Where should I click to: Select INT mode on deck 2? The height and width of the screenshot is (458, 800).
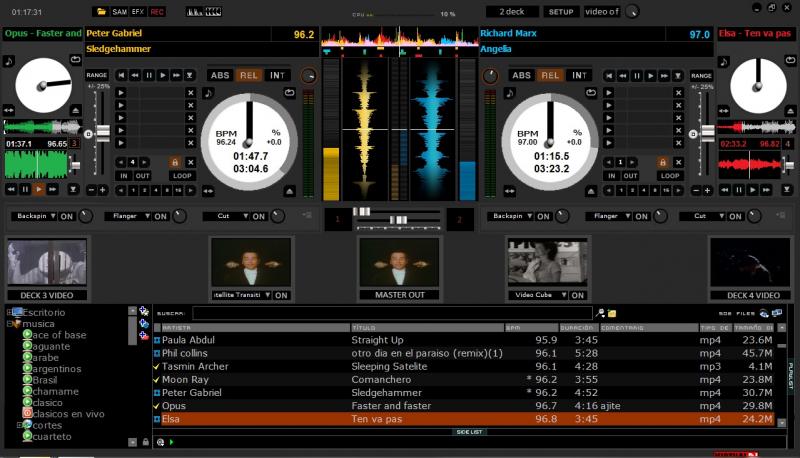(x=579, y=75)
